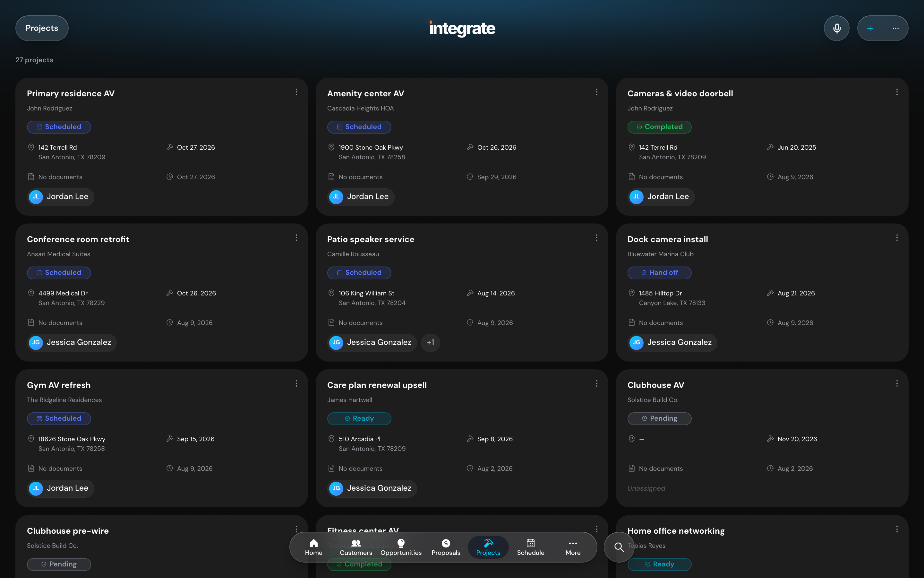The width and height of the screenshot is (924, 578).
Task: Open Schedule in bottom navigation
Action: click(x=530, y=547)
